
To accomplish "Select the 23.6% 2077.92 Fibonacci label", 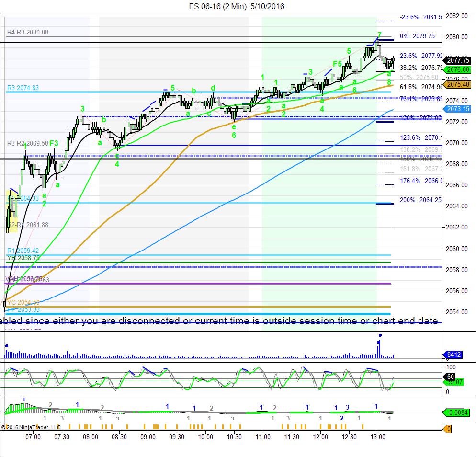I will click(421, 56).
